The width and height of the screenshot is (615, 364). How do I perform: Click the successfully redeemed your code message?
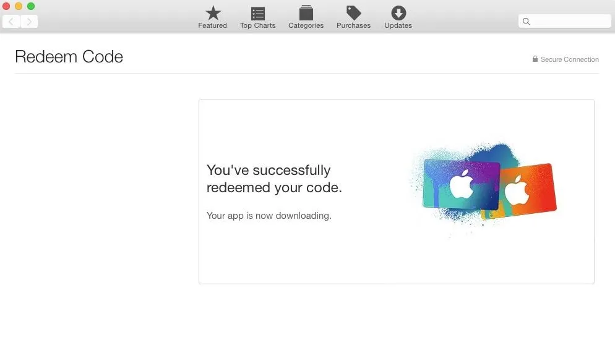tap(274, 179)
